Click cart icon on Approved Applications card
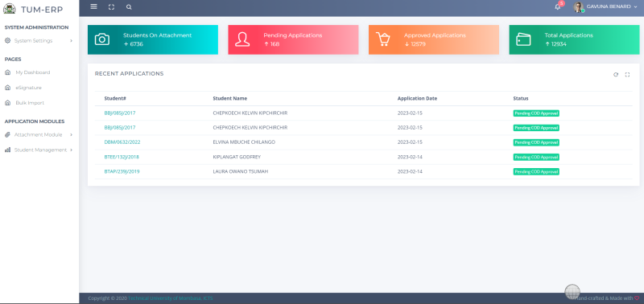 [383, 39]
